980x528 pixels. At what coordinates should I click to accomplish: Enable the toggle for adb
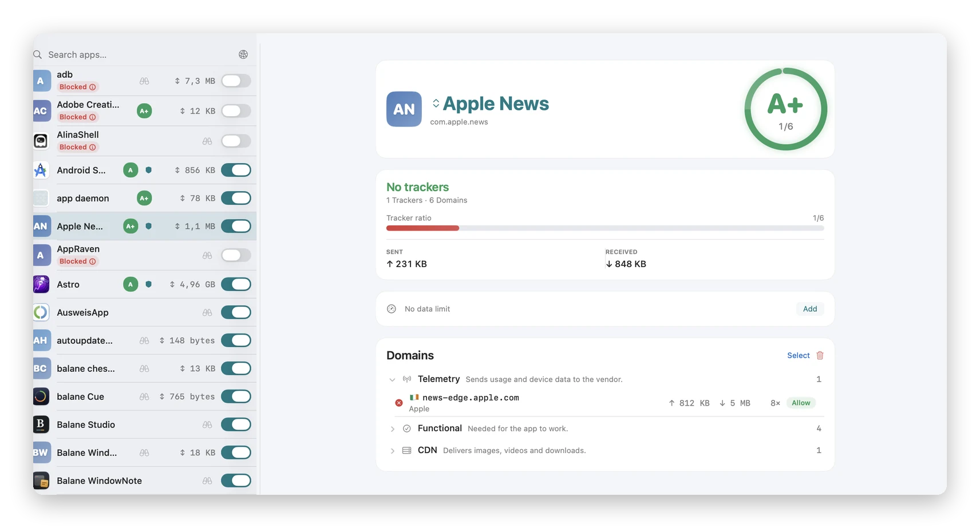236,81
